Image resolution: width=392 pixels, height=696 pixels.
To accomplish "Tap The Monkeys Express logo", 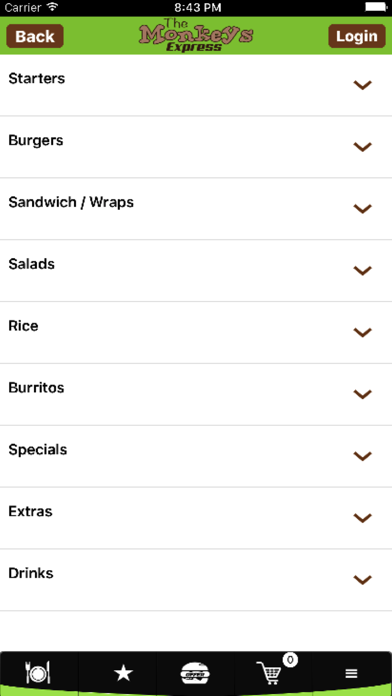I will click(x=196, y=36).
